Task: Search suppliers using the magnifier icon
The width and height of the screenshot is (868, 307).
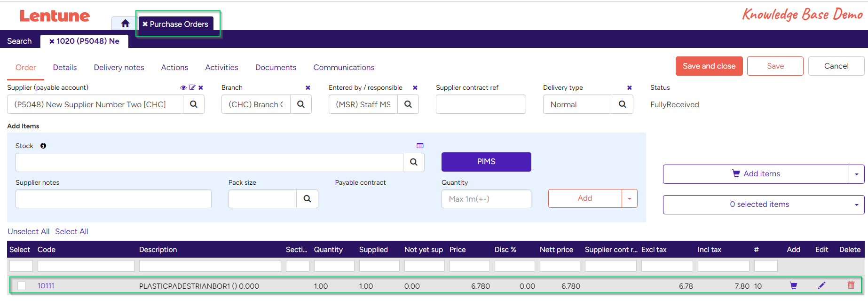Action: (194, 104)
